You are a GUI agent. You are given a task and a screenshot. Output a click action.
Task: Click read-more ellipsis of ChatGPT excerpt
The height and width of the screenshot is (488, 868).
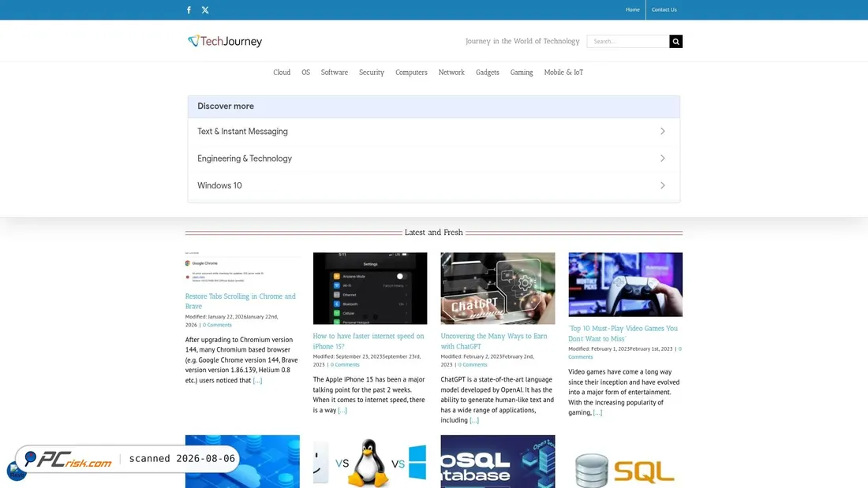[x=474, y=420]
